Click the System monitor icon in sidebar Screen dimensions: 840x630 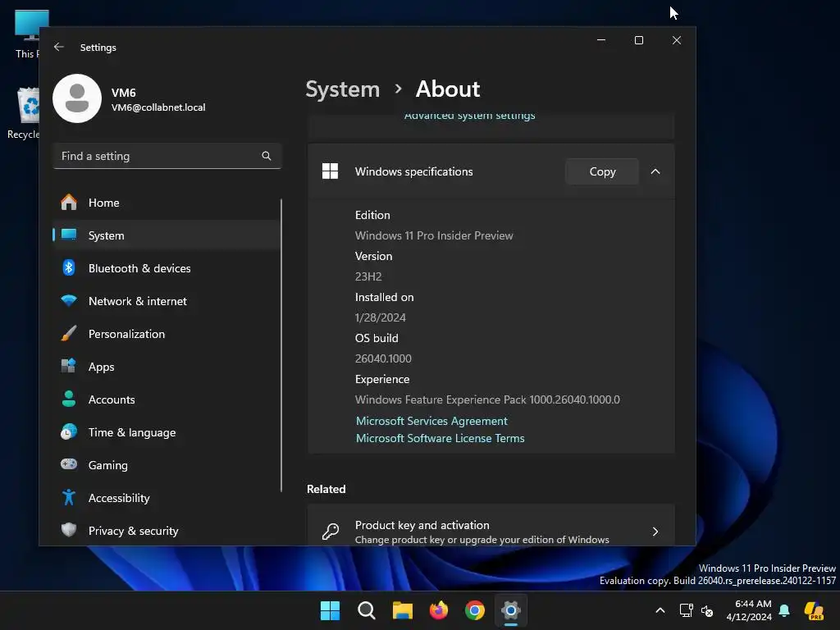click(69, 235)
